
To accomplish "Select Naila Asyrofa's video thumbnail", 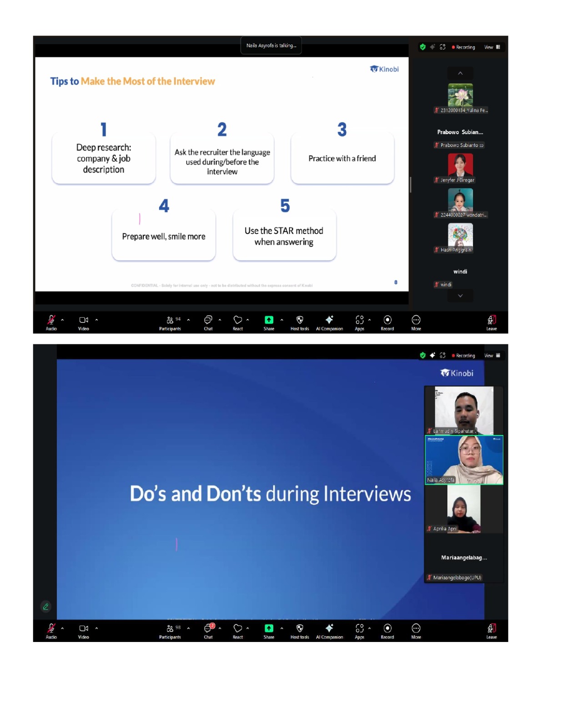I will pos(464,460).
